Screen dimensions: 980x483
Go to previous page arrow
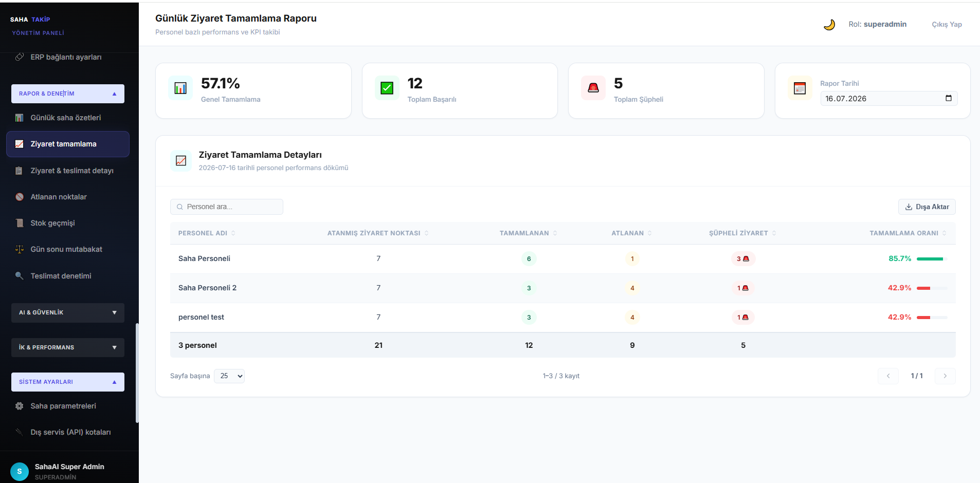(888, 376)
